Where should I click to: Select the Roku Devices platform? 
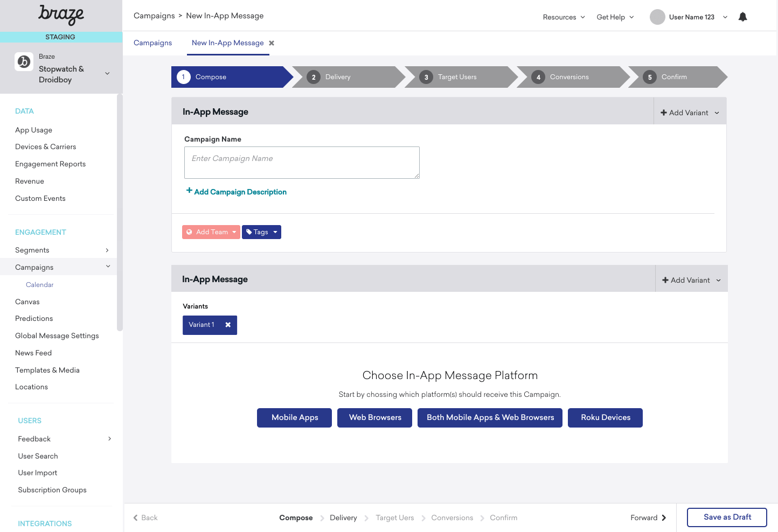coord(605,418)
